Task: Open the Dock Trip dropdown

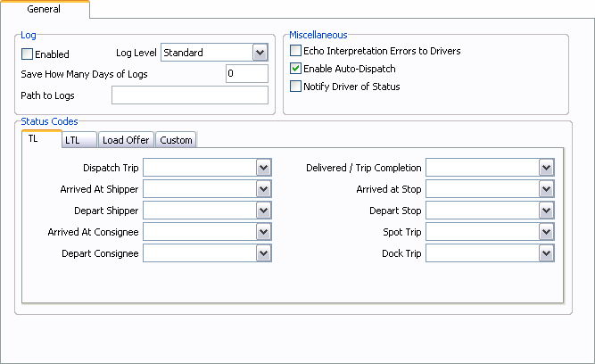Action: point(546,253)
